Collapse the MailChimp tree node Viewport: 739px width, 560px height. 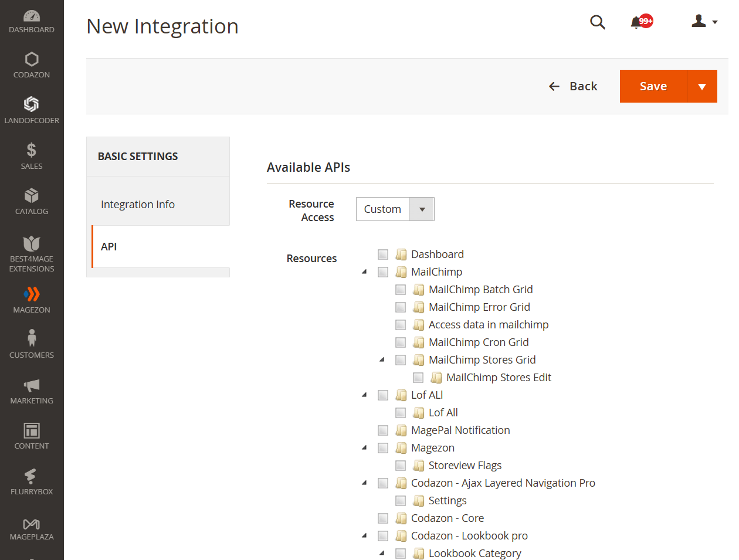[364, 271]
